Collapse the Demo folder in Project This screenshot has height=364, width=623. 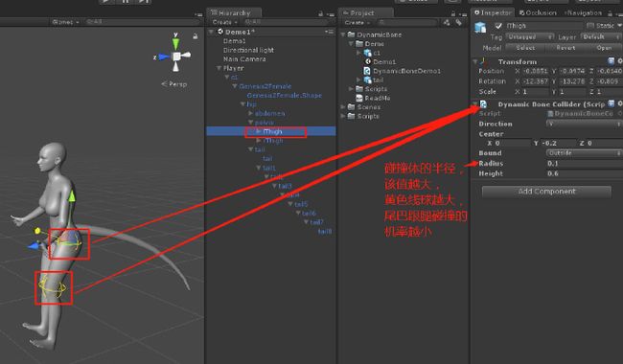coord(351,44)
